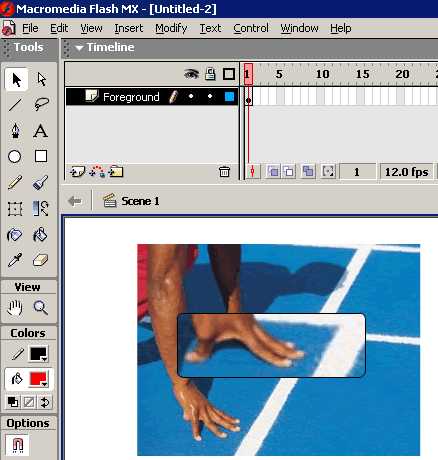The height and width of the screenshot is (460, 438).
Task: Activate the Zoom magnifier tool
Action: 41,308
